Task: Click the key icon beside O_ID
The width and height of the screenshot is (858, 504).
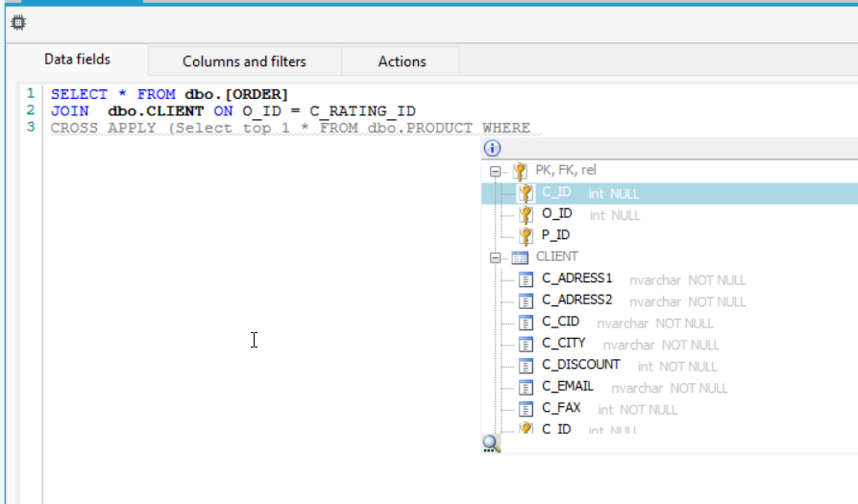Action: click(x=526, y=214)
